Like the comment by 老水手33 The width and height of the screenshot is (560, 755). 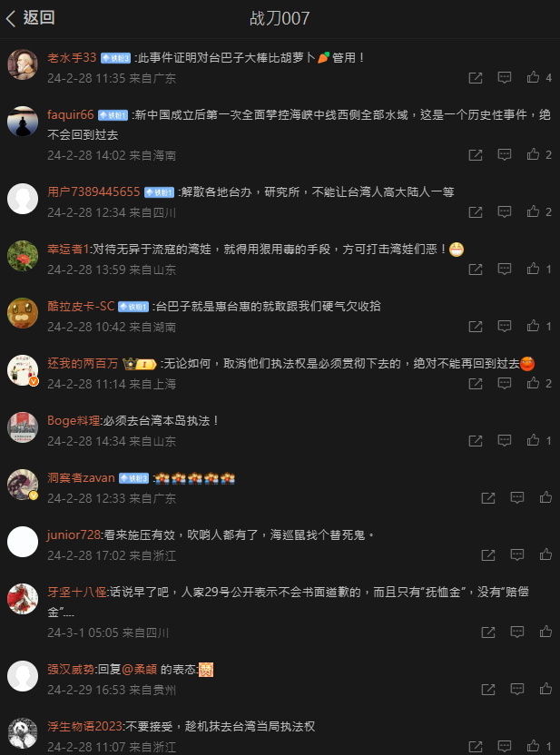[533, 77]
